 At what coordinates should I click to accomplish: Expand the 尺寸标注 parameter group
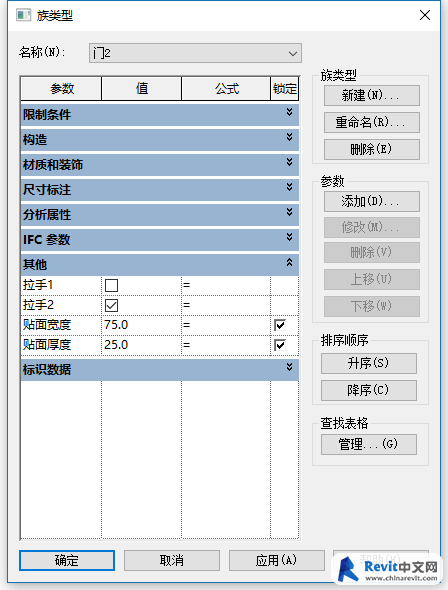289,187
